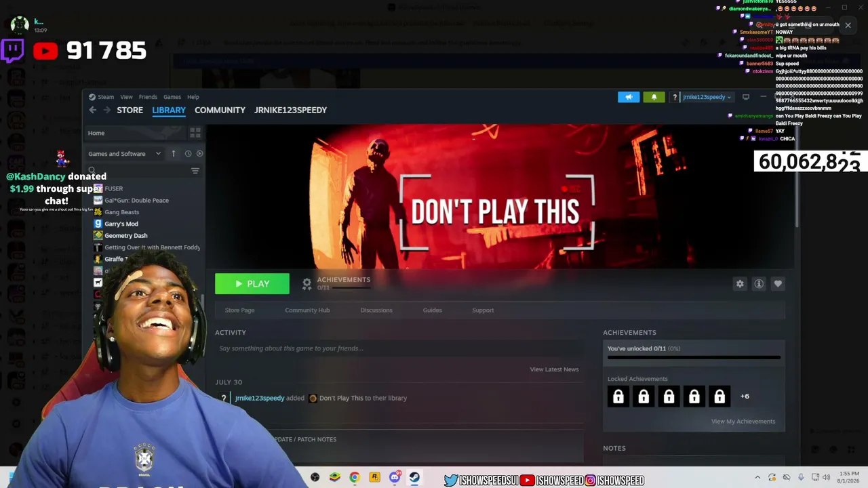The height and width of the screenshot is (488, 868).
Task: Open the Help menu
Action: click(193, 97)
